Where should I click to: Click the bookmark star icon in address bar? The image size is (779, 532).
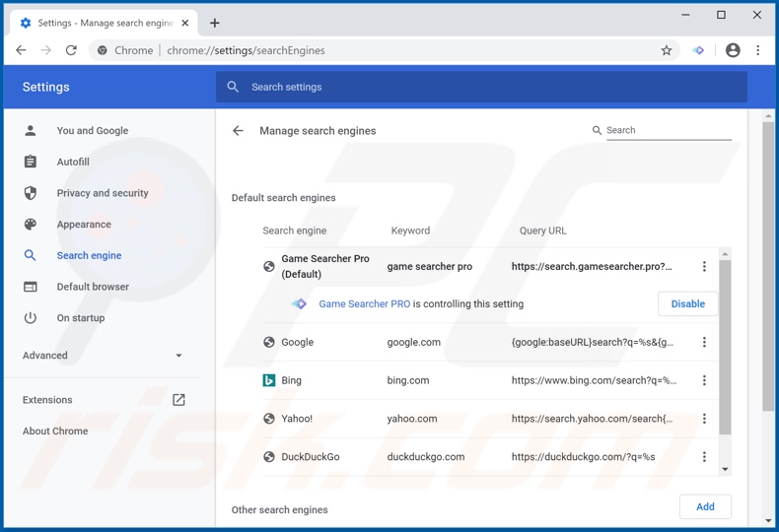pyautogui.click(x=667, y=50)
